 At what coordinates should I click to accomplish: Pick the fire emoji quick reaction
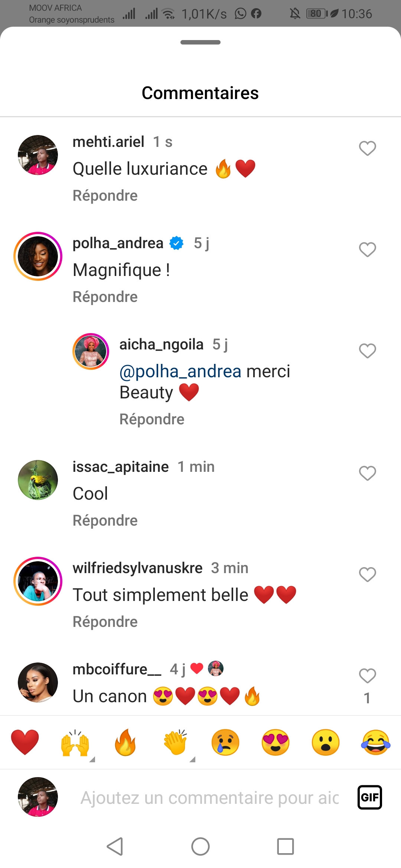click(x=125, y=742)
